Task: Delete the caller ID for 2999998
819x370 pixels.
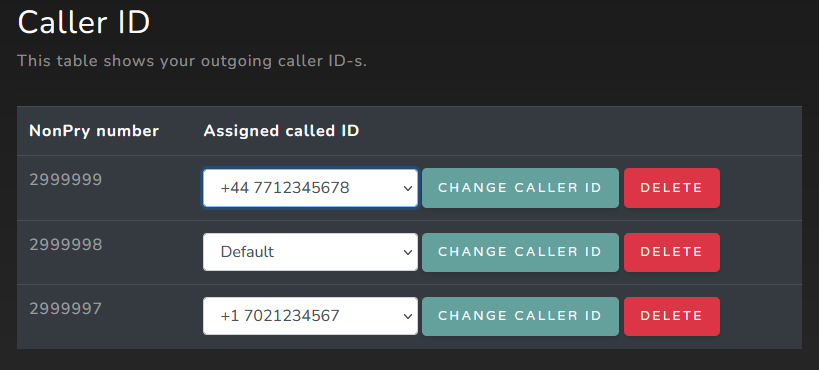Action: (672, 252)
